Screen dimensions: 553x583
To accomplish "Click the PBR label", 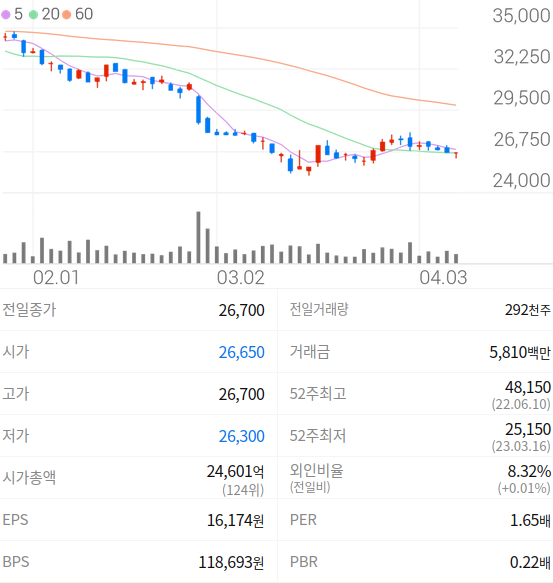I will (304, 562).
